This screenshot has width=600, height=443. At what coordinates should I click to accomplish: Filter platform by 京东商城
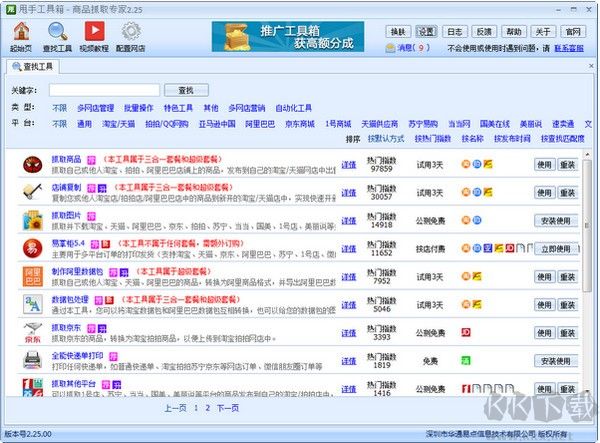tap(301, 123)
